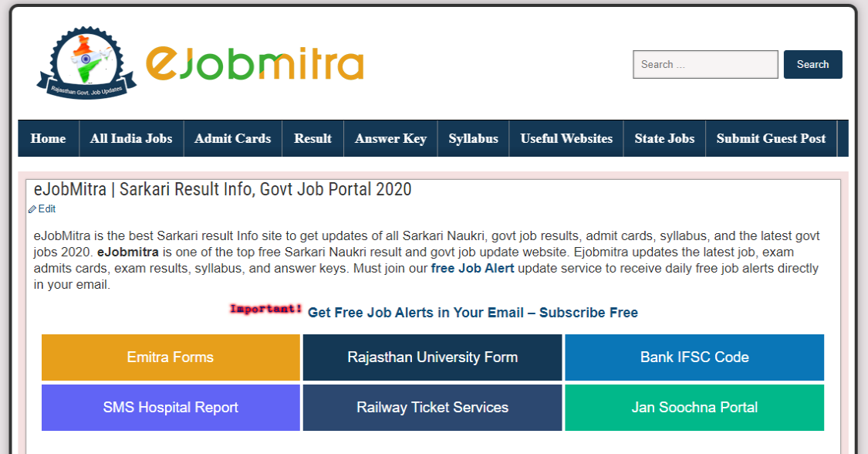Click the eJobmitra badge logo

pos(86,63)
